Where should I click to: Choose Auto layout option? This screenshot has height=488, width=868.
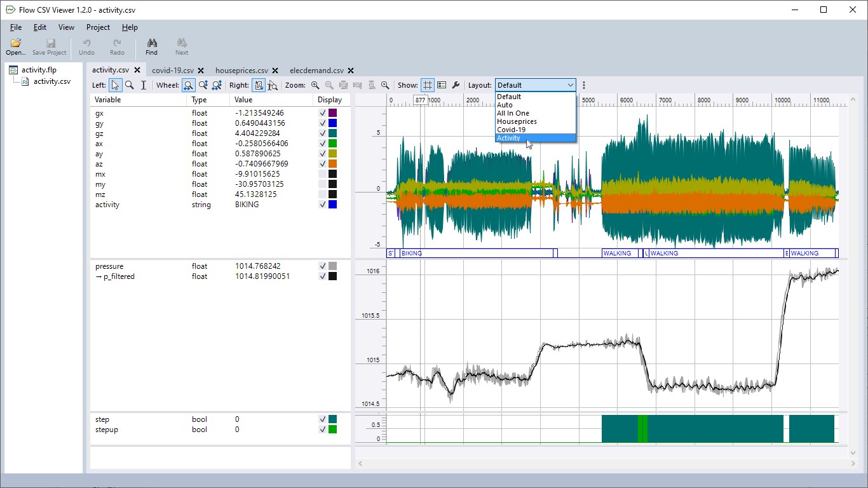tap(536, 105)
